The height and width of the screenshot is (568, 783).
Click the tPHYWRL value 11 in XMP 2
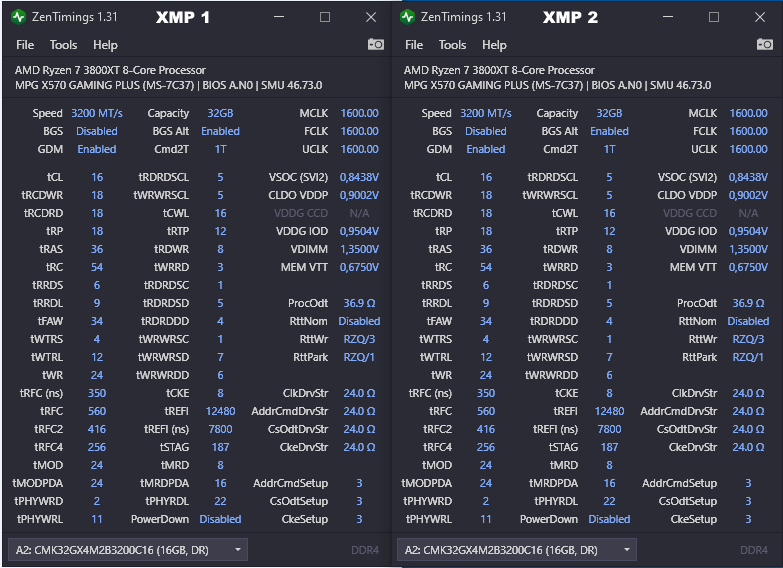pyautogui.click(x=486, y=519)
